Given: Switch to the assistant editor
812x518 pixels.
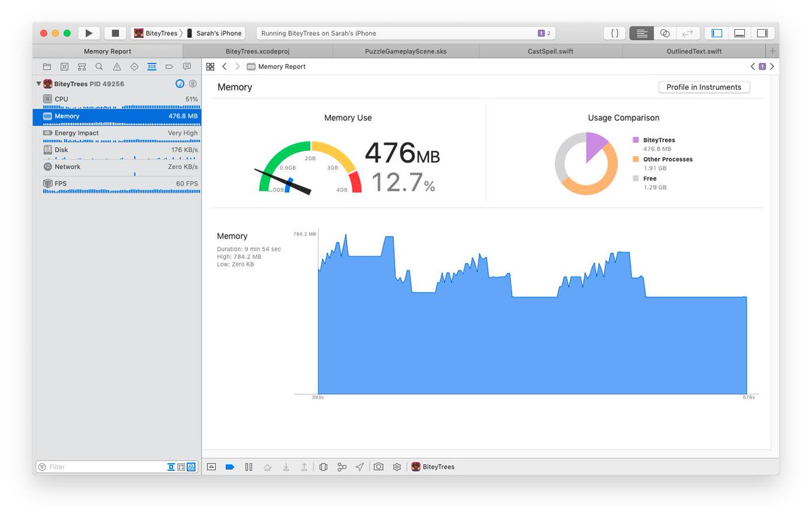Looking at the screenshot, I should pos(664,33).
